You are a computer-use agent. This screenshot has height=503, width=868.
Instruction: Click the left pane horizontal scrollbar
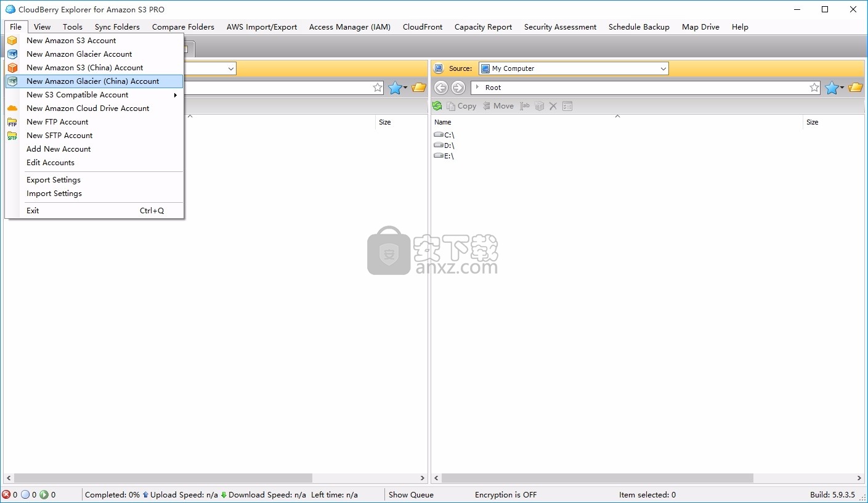click(163, 478)
